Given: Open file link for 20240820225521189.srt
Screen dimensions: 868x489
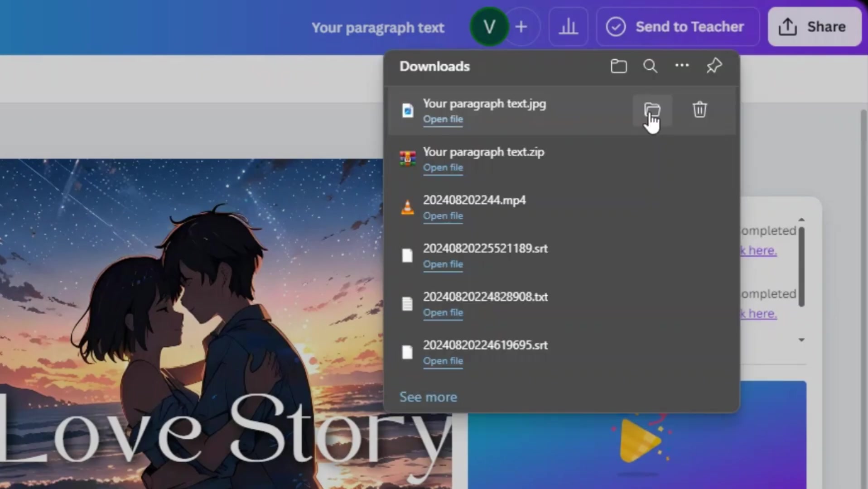Looking at the screenshot, I should point(443,264).
